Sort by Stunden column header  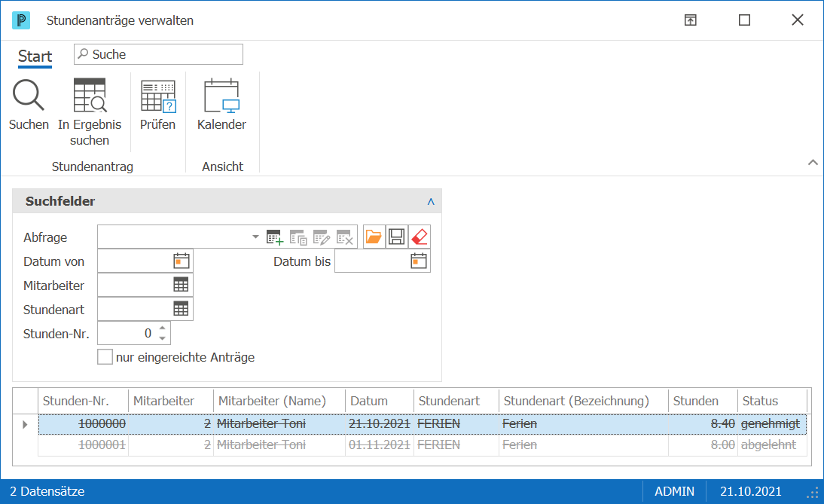(703, 401)
